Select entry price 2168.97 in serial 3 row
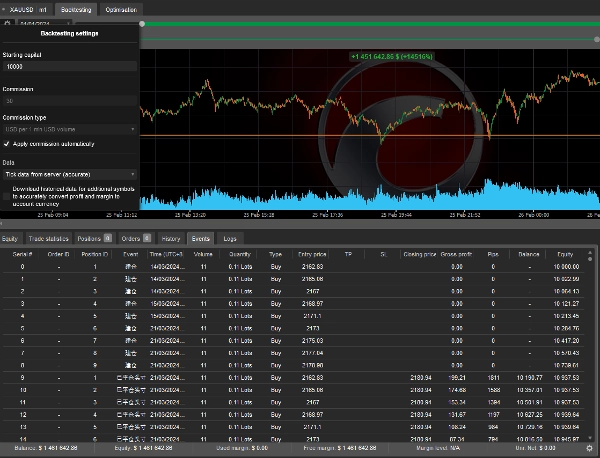600x458 pixels. click(312, 304)
